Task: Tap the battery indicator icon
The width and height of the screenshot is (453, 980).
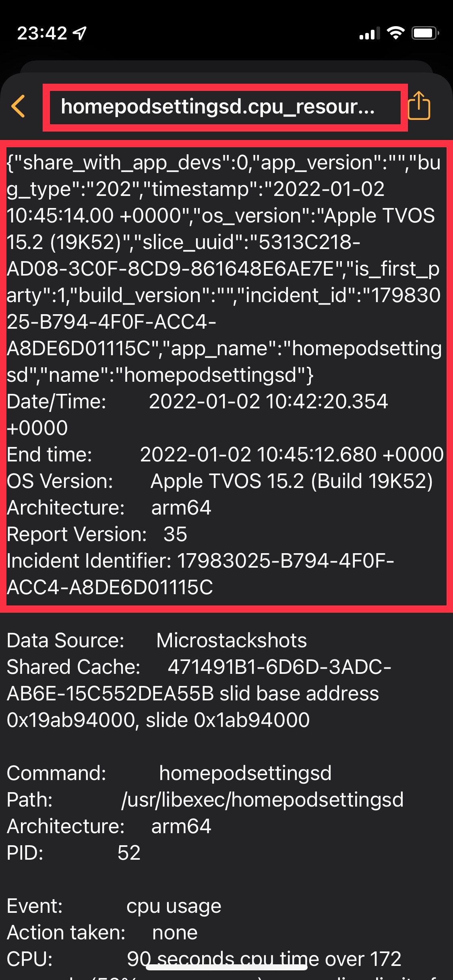Action: click(x=425, y=33)
